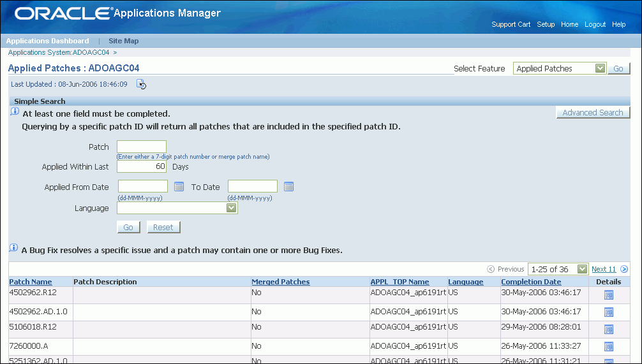Click patch name 5106018.R12 cell
This screenshot has height=364, width=642.
33,327
